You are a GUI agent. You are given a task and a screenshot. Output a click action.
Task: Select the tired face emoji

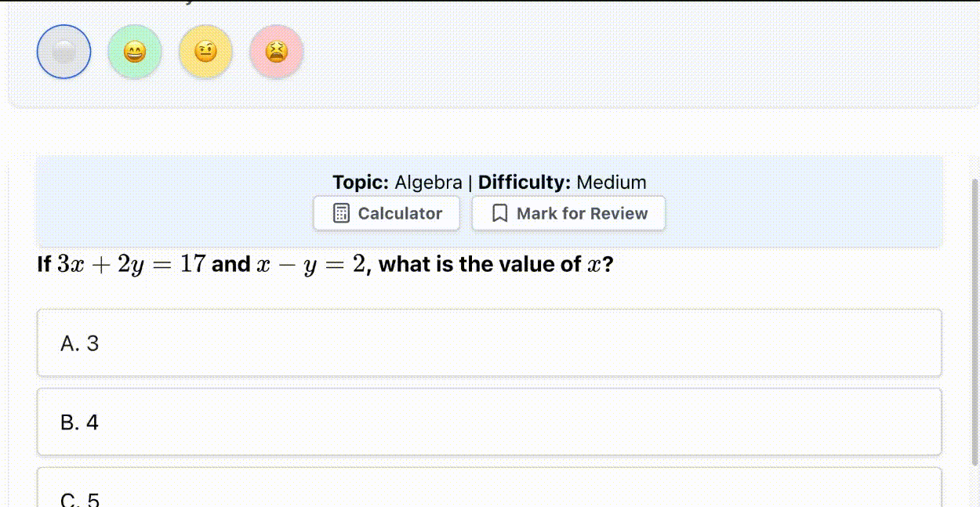pyautogui.click(x=276, y=53)
